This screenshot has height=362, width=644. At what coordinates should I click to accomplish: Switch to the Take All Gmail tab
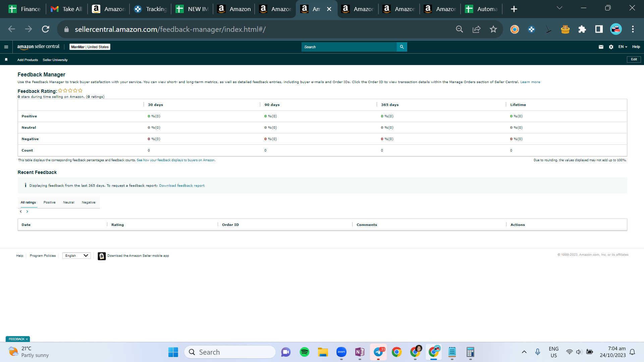tap(66, 9)
